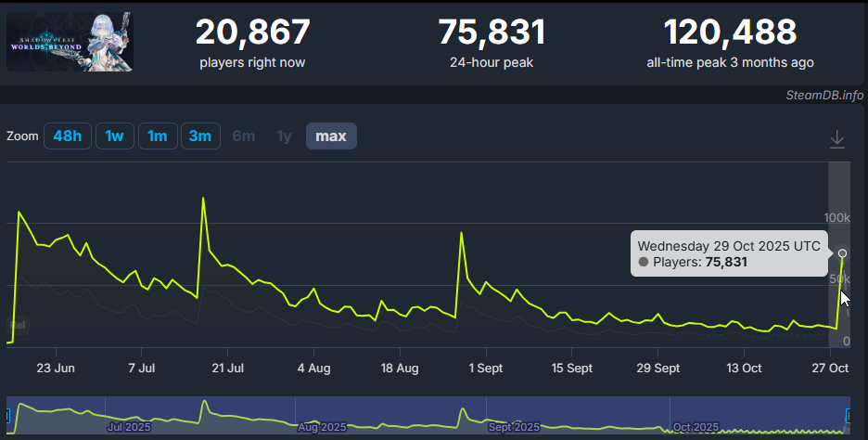The width and height of the screenshot is (868, 440).
Task: Click the 4 Aug axis label
Action: [313, 368]
